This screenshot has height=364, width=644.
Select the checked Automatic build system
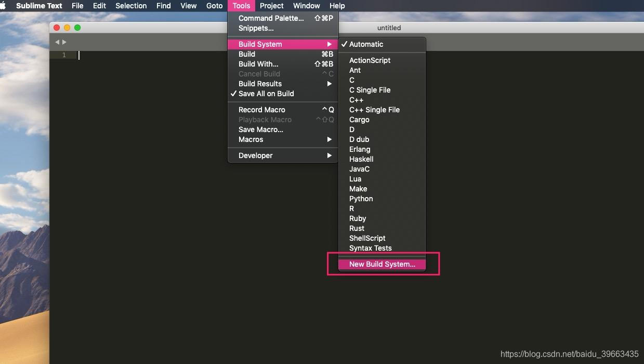(382, 44)
